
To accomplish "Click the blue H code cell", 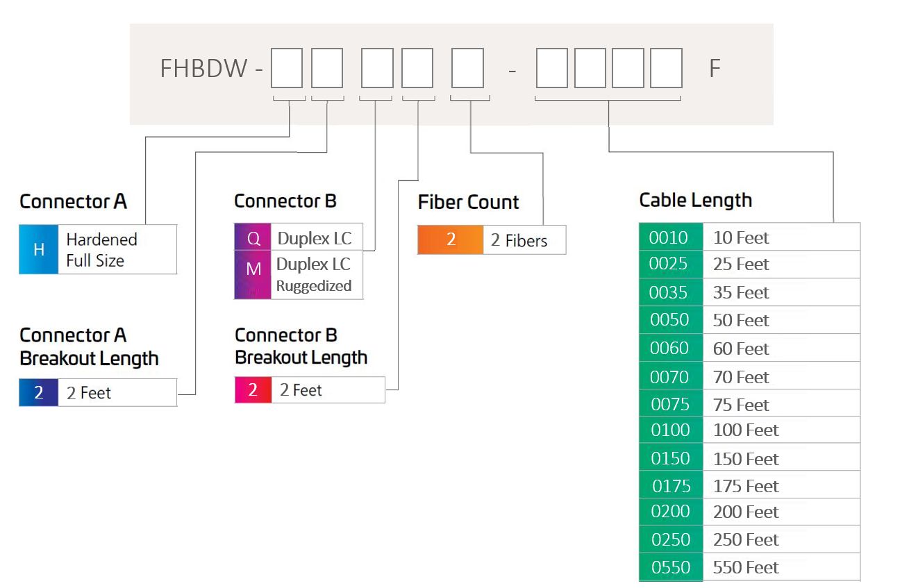I will tap(38, 250).
